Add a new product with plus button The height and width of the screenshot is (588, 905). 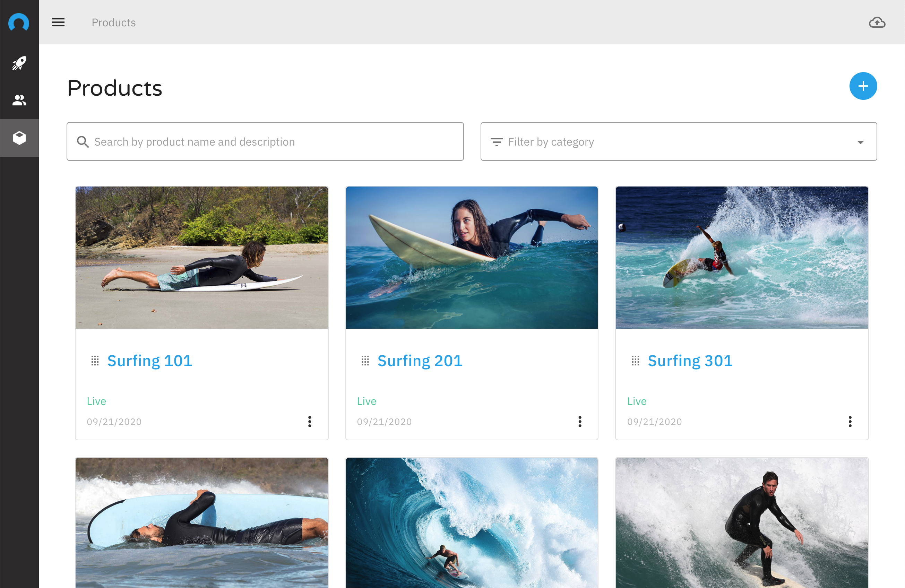tap(863, 86)
